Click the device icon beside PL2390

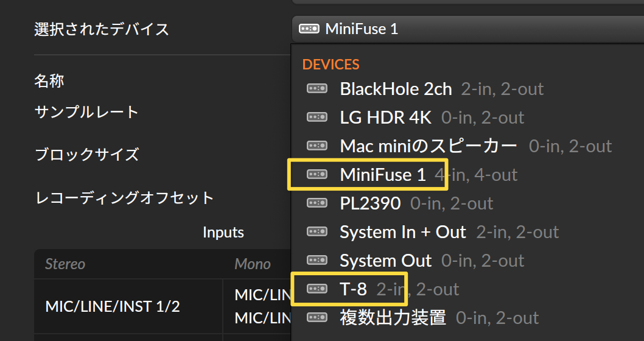point(317,203)
